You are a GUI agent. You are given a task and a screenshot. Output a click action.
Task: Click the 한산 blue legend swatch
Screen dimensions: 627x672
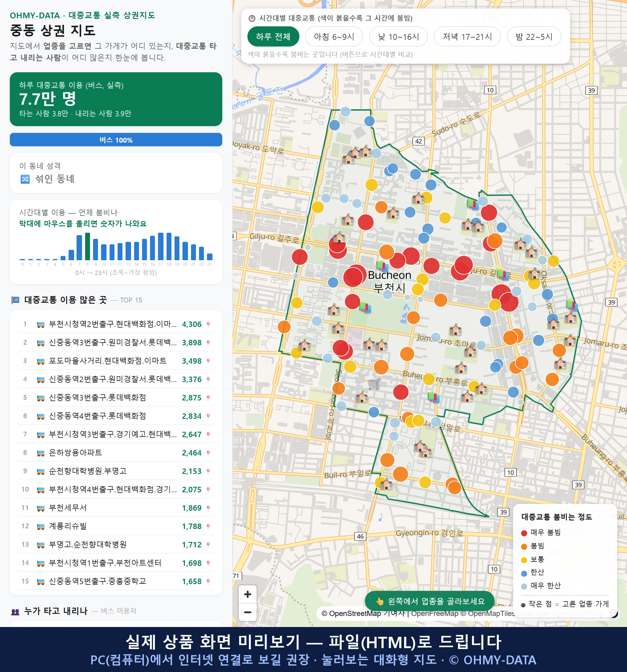click(x=524, y=573)
